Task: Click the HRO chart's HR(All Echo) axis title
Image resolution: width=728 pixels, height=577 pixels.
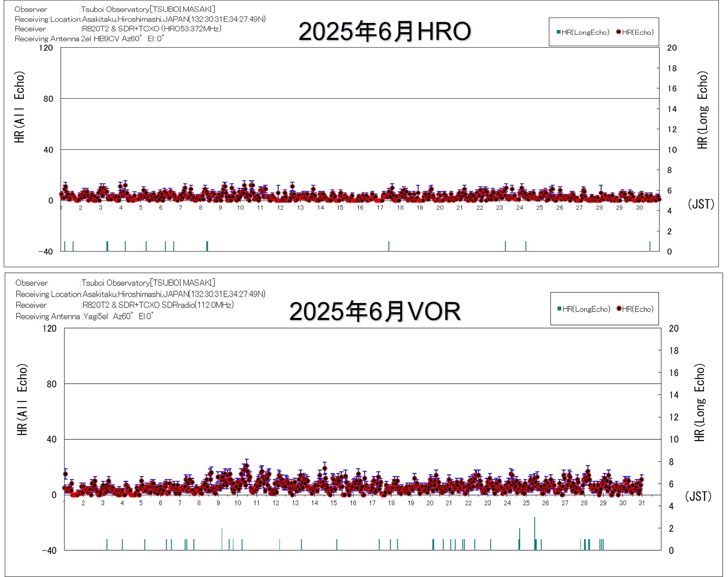Action: pyautogui.click(x=20, y=107)
